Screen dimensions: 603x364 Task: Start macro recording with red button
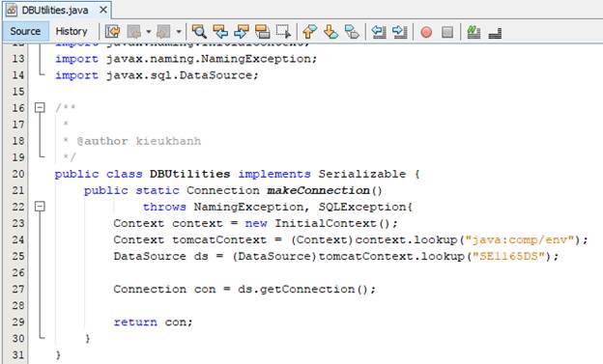tap(426, 32)
